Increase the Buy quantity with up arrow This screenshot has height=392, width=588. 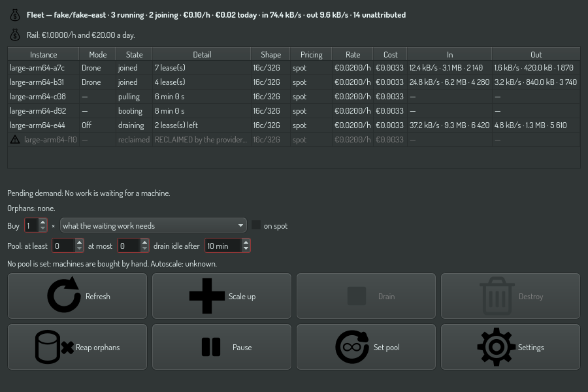click(x=42, y=222)
